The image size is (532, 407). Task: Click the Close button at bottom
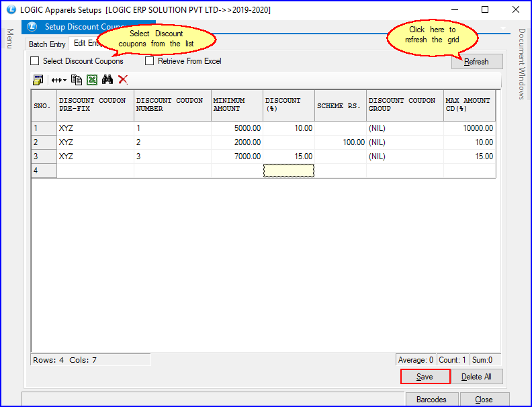tap(484, 400)
